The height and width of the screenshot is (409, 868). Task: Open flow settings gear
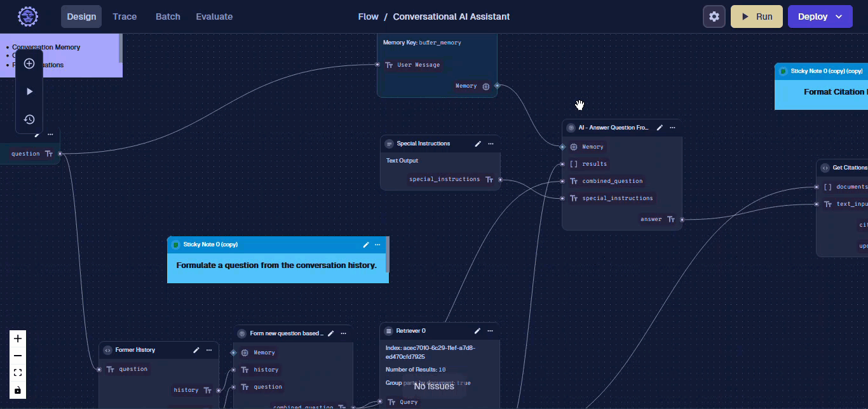[x=714, y=17]
